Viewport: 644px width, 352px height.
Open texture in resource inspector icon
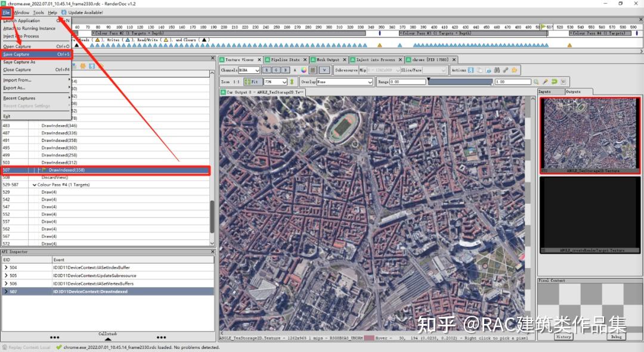[488, 70]
